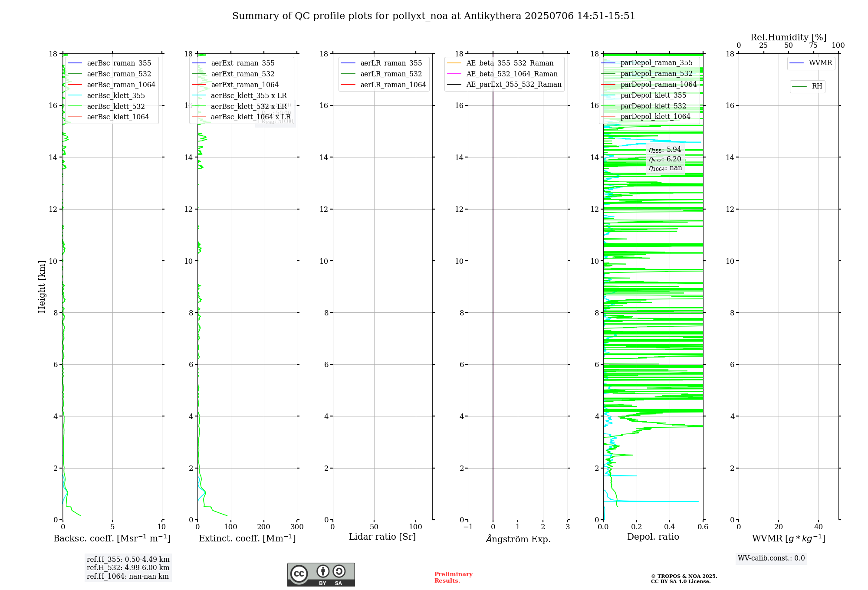This screenshot has height=590, width=868.
Task: Click the BY attribution person icon
Action: click(322, 571)
